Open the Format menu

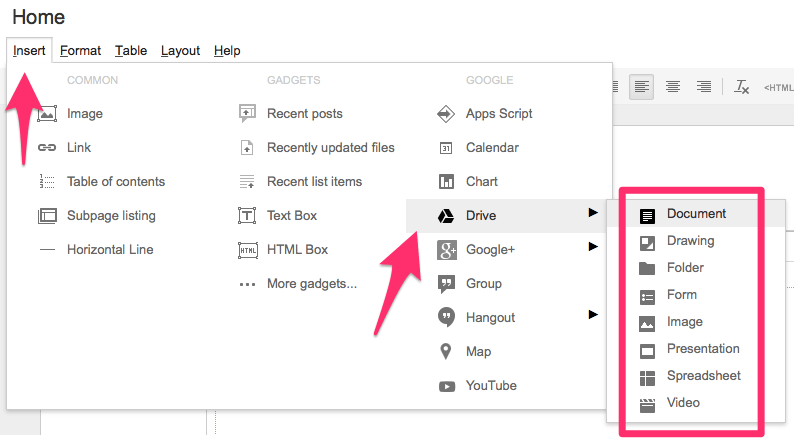click(80, 50)
